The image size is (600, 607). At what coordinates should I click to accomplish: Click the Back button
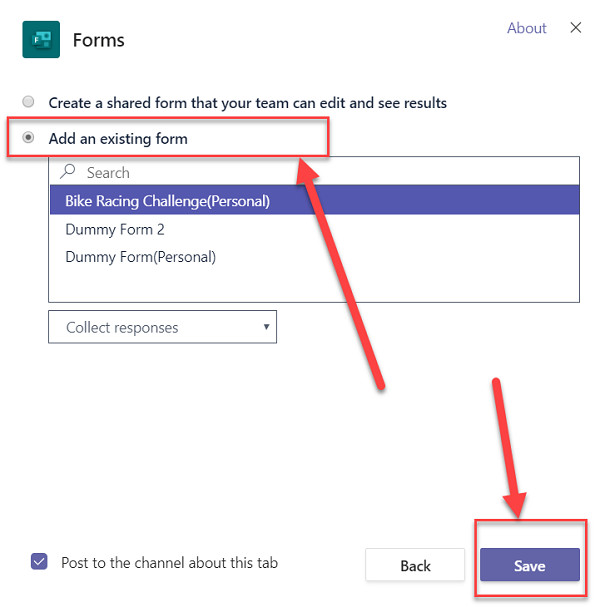click(415, 565)
